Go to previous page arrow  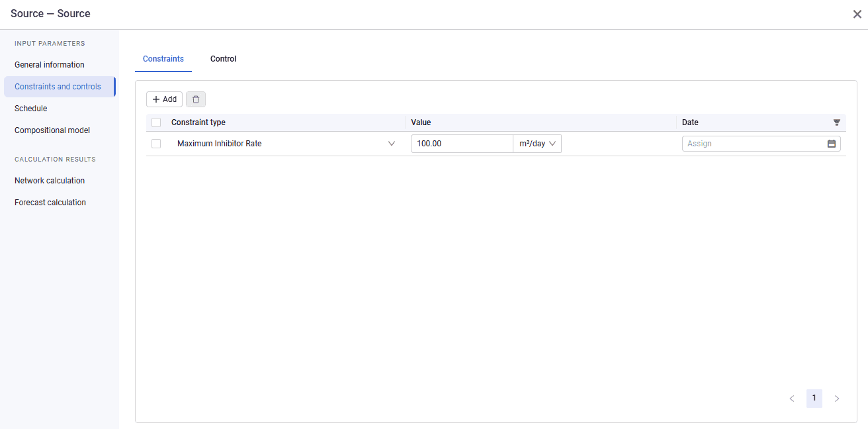792,399
